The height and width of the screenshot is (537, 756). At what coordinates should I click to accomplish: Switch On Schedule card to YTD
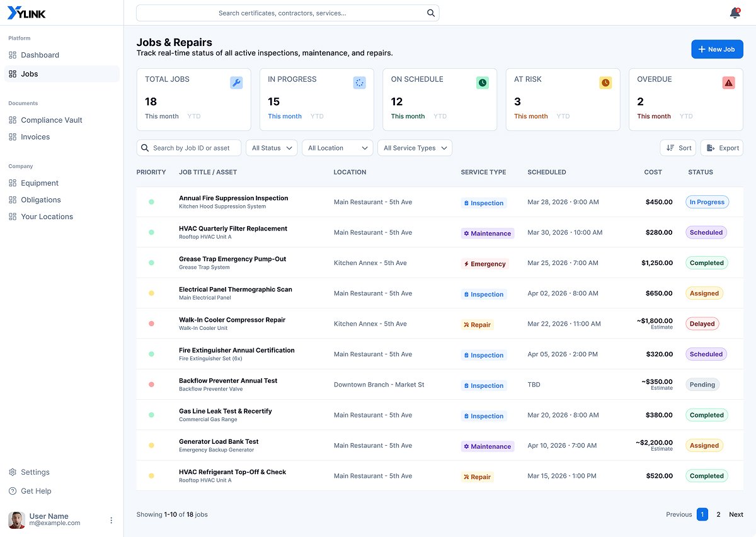tap(440, 116)
